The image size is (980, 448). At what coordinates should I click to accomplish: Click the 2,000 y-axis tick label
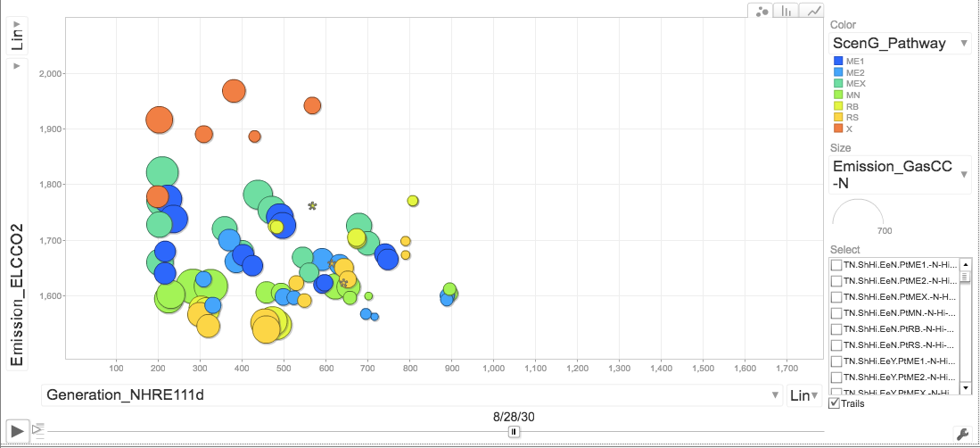[49, 73]
